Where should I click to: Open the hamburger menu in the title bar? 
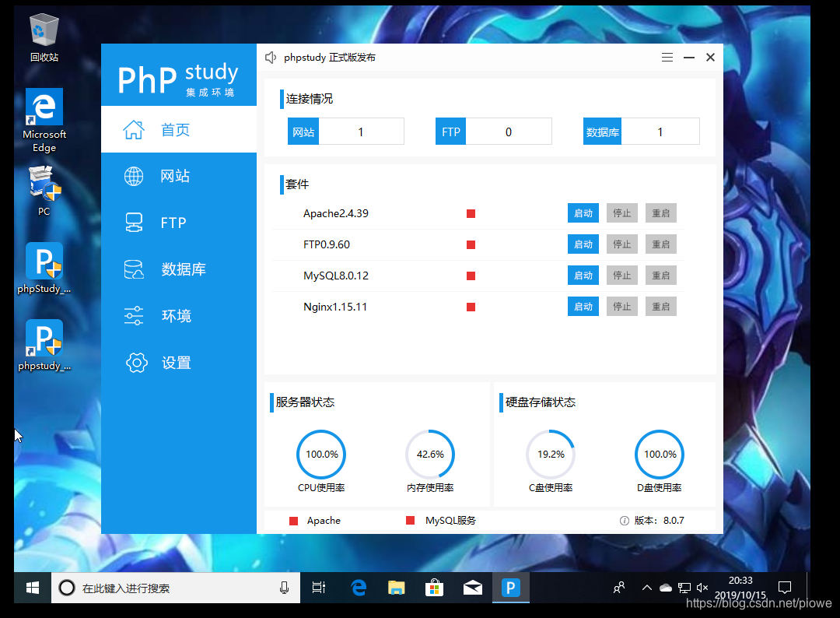click(x=667, y=57)
